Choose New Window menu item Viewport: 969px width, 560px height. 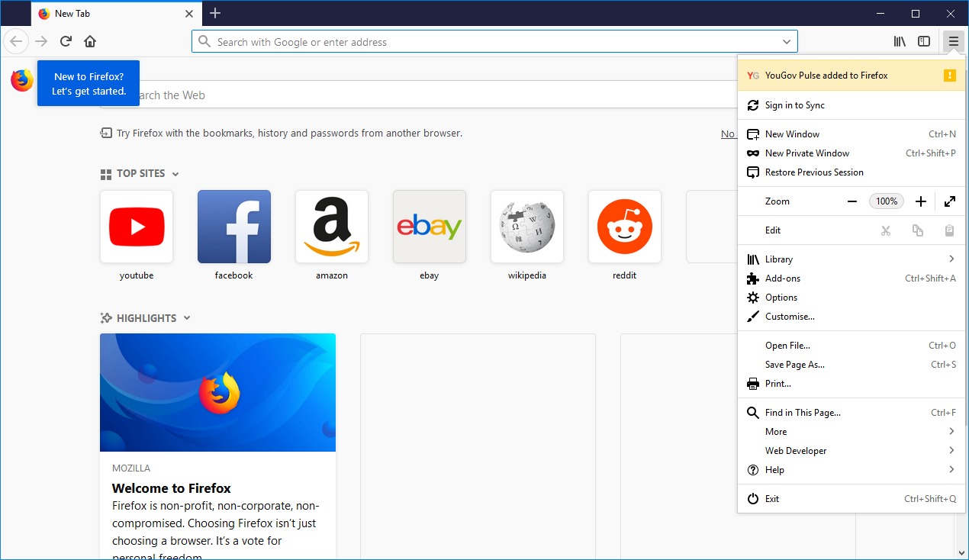pyautogui.click(x=851, y=134)
